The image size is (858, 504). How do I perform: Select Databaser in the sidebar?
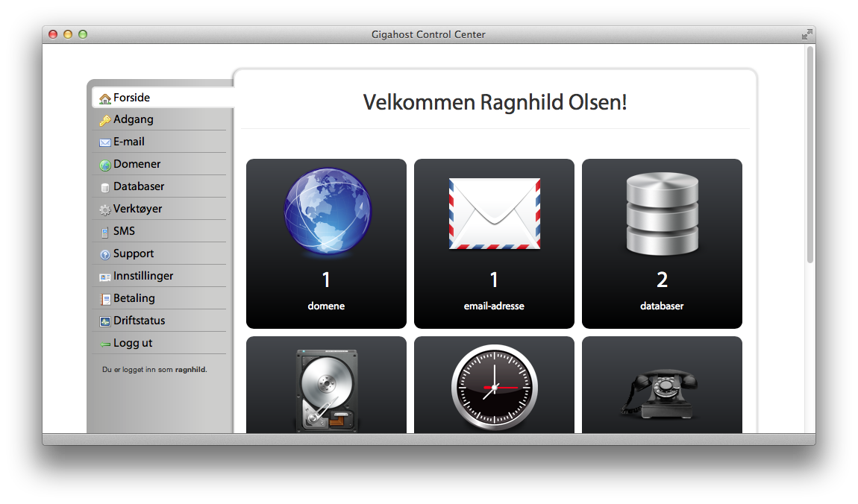(x=159, y=186)
